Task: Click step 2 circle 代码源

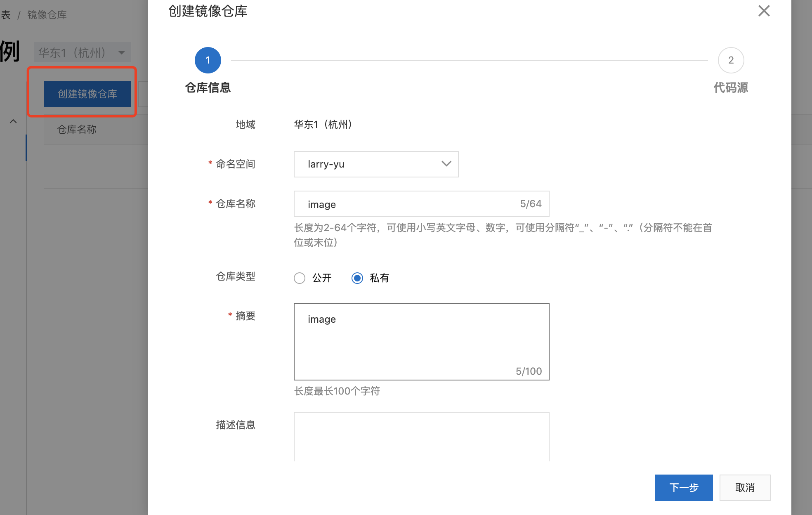Action: 731,60
